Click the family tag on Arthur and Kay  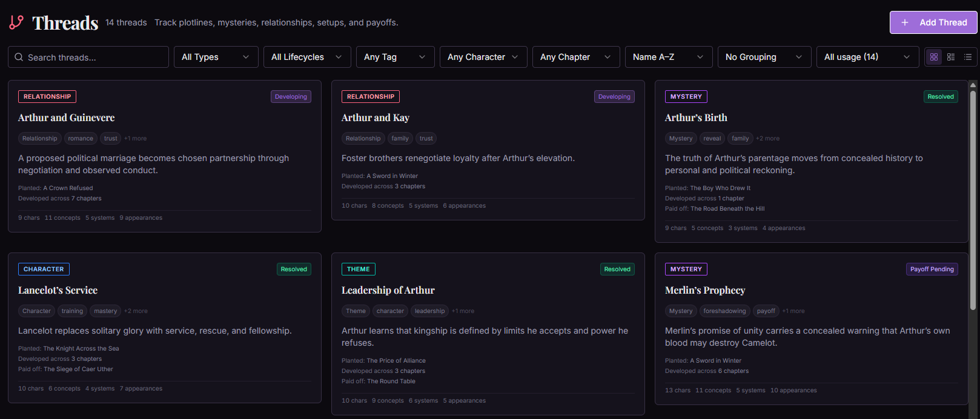click(x=400, y=139)
